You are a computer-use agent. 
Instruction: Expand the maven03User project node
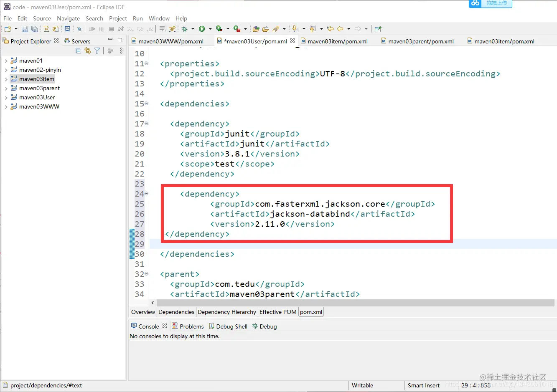[x=6, y=98]
